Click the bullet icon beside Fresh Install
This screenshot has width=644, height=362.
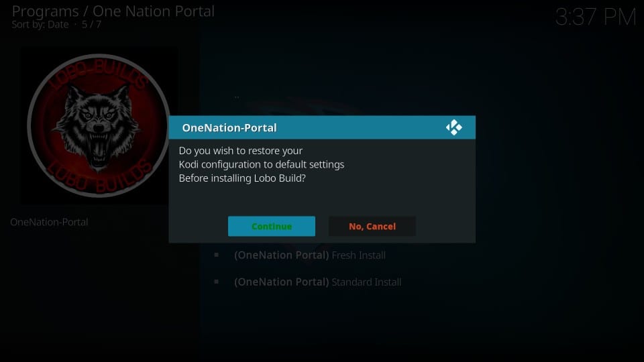tap(217, 255)
